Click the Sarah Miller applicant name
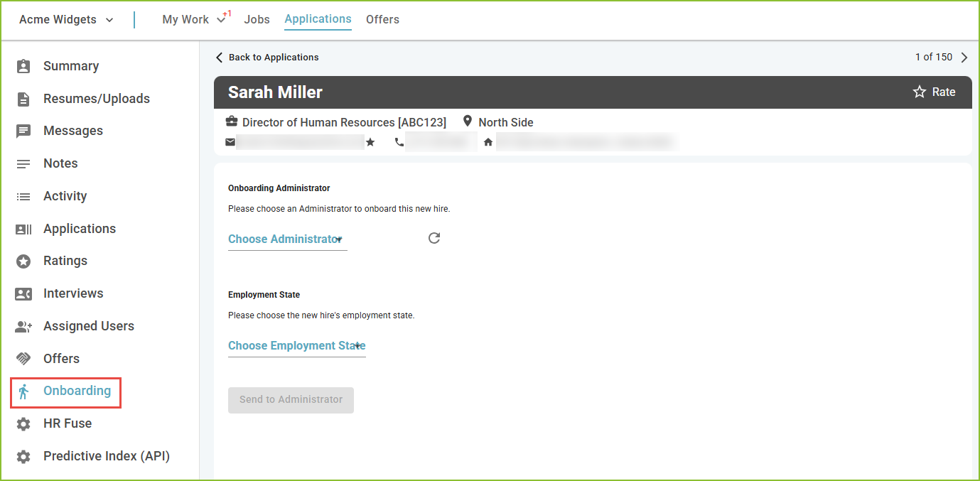Image resolution: width=980 pixels, height=481 pixels. coord(275,92)
